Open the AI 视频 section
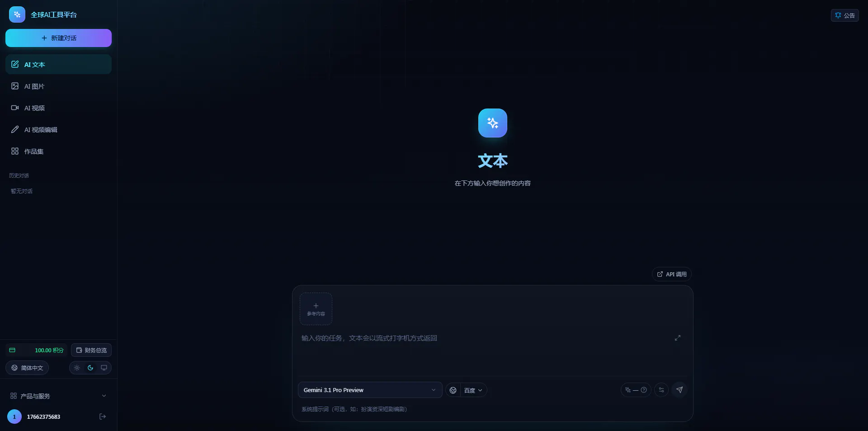 (58, 108)
